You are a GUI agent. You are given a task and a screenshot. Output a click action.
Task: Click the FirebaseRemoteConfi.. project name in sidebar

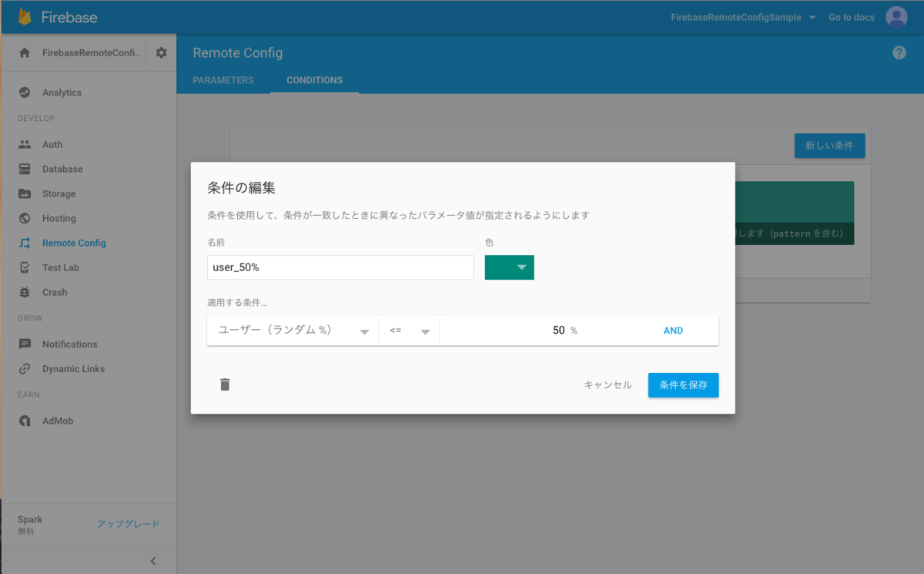click(92, 53)
